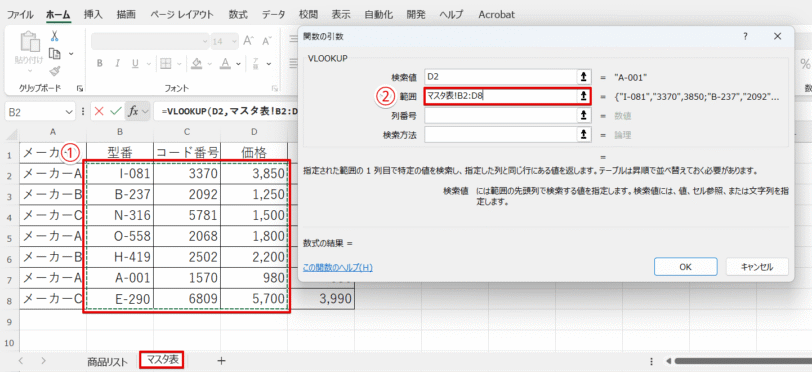Click collapse arrow beside 列番号 field
Image resolution: width=812 pixels, height=372 pixels.
(x=584, y=115)
